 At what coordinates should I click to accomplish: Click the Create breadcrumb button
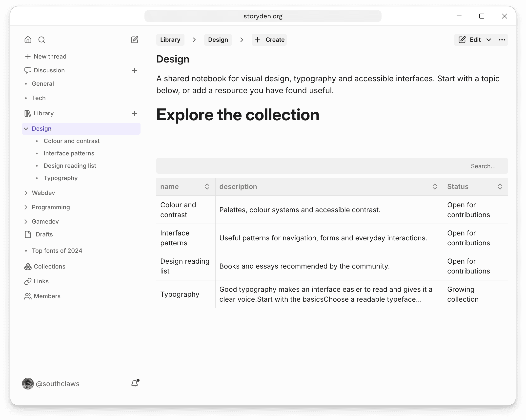click(269, 40)
